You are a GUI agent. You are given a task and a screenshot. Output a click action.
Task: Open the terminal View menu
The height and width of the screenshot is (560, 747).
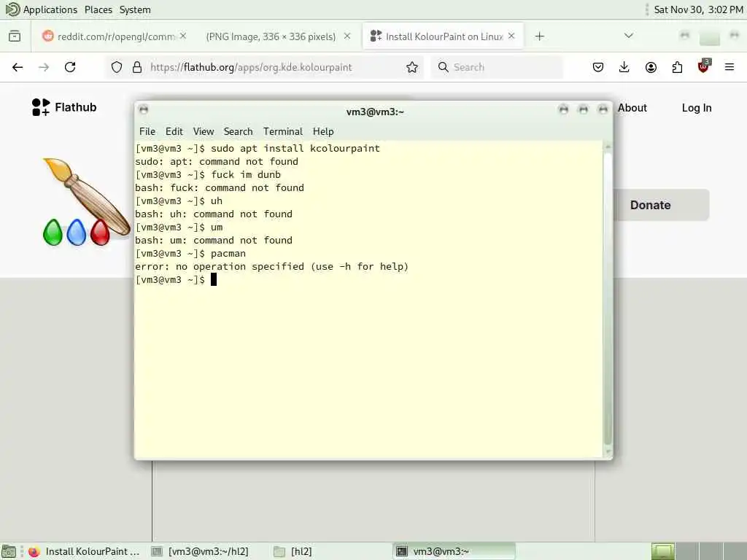[204, 131]
